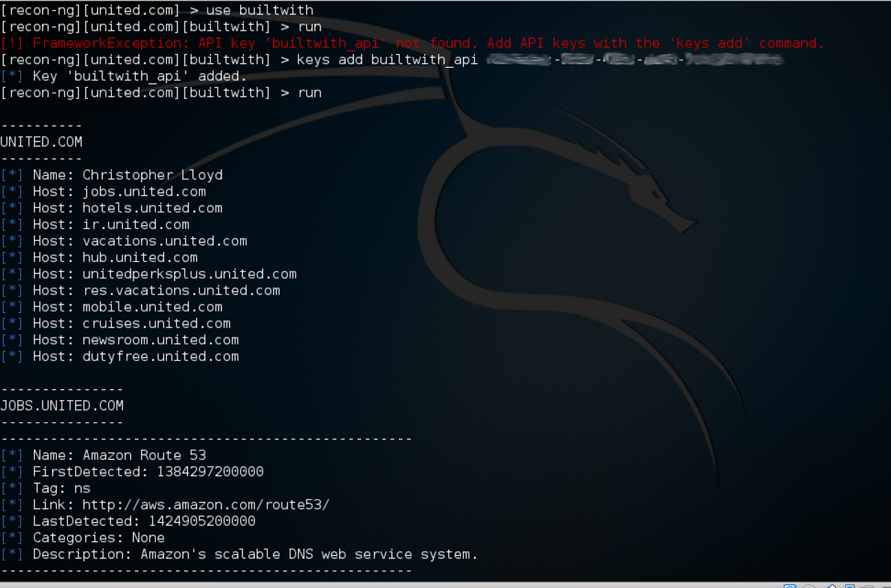The image size is (891, 588).
Task: Click the blurred builtwith API key value
Action: (635, 60)
